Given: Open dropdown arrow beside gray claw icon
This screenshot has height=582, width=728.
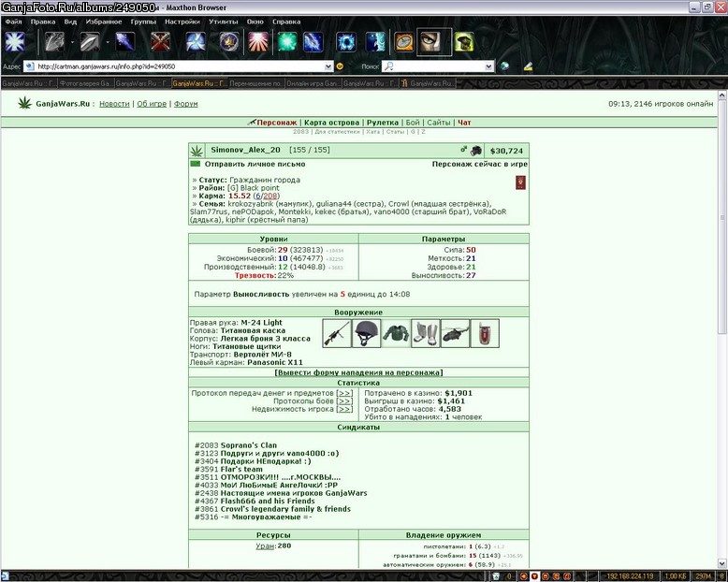Looking at the screenshot, I should point(72,42).
